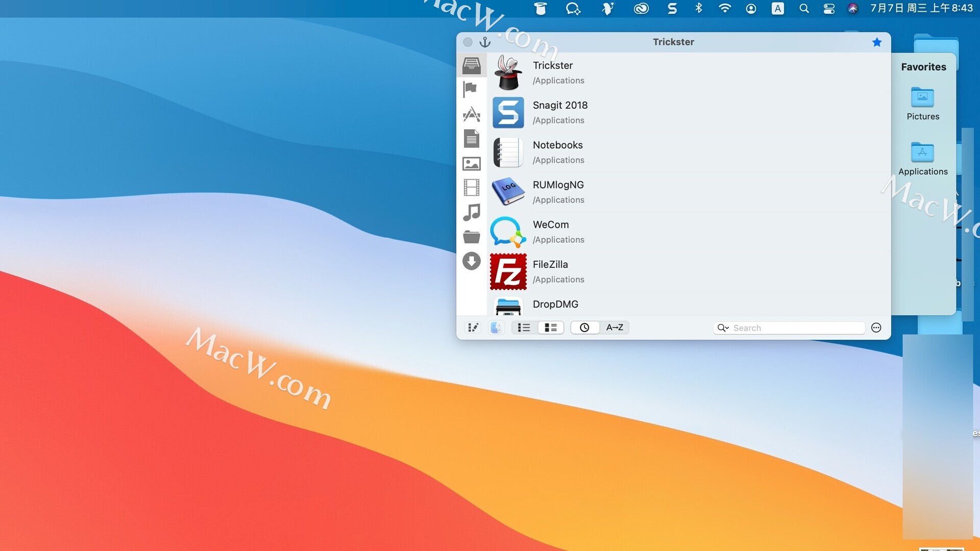
Task: Click the date and time in menu bar
Action: click(921, 8)
